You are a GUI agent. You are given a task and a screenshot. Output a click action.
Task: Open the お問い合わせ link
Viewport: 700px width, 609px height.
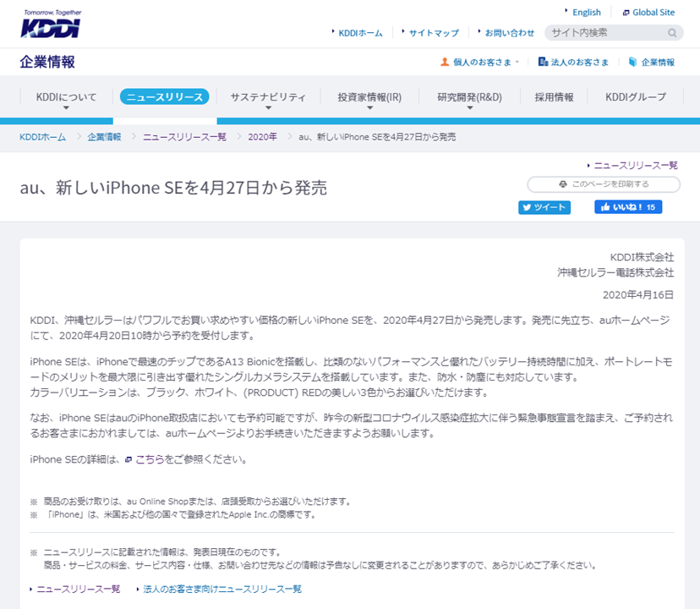[510, 33]
